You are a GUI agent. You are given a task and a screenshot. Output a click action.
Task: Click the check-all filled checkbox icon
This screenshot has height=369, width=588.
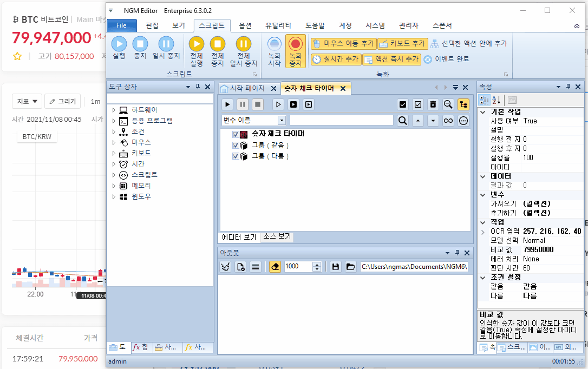pyautogui.click(x=403, y=104)
